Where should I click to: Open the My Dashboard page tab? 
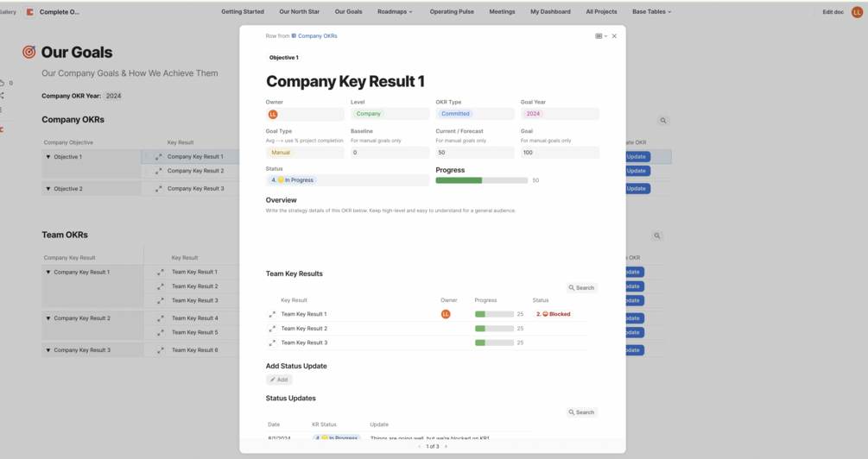point(550,11)
